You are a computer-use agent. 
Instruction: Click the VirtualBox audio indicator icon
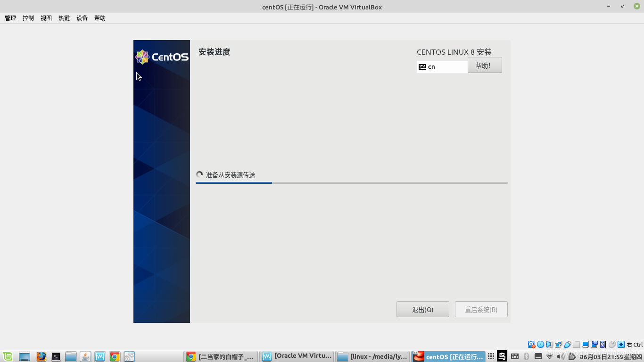point(550,345)
